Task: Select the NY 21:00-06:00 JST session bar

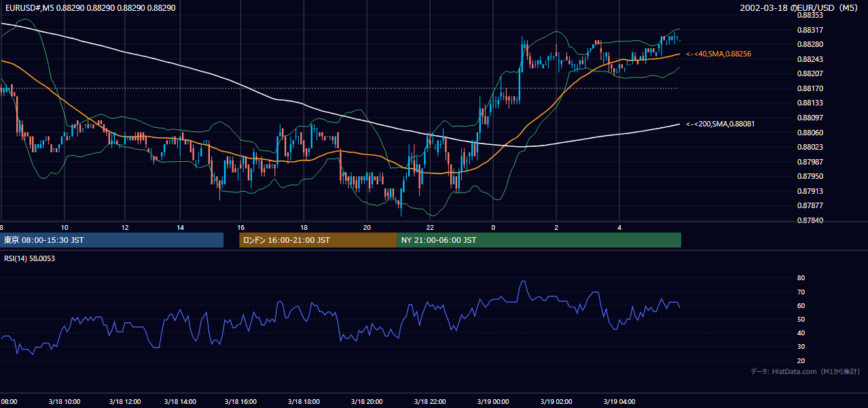Action: pyautogui.click(x=539, y=240)
